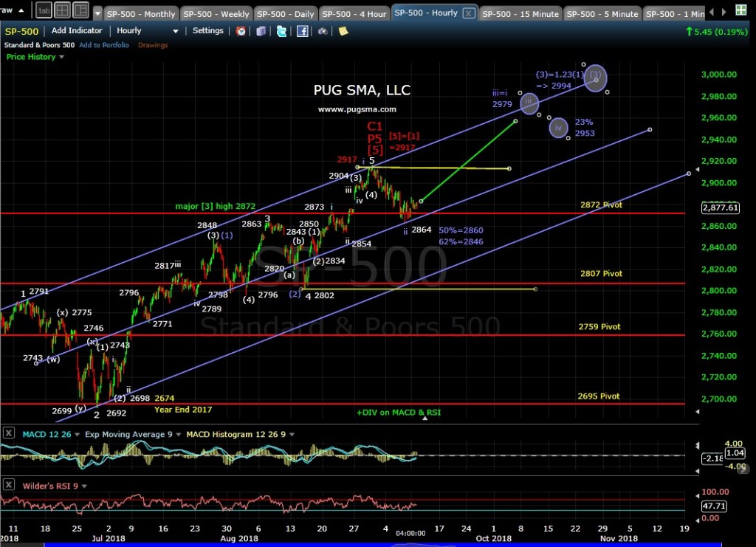Screen dimensions: 756x547
Task: Click the horizontal scrollbar at bottom
Action: point(383,545)
